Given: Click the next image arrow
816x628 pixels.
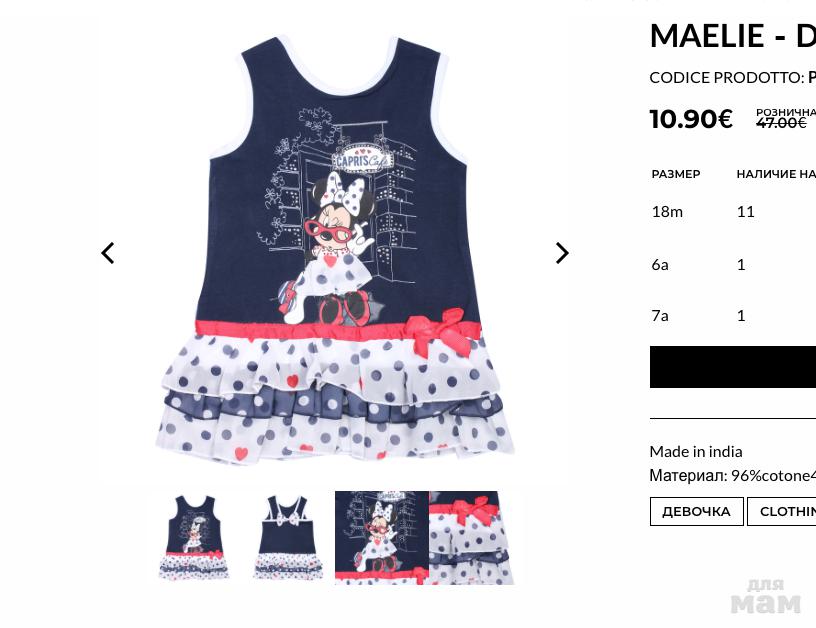Looking at the screenshot, I should [x=562, y=253].
